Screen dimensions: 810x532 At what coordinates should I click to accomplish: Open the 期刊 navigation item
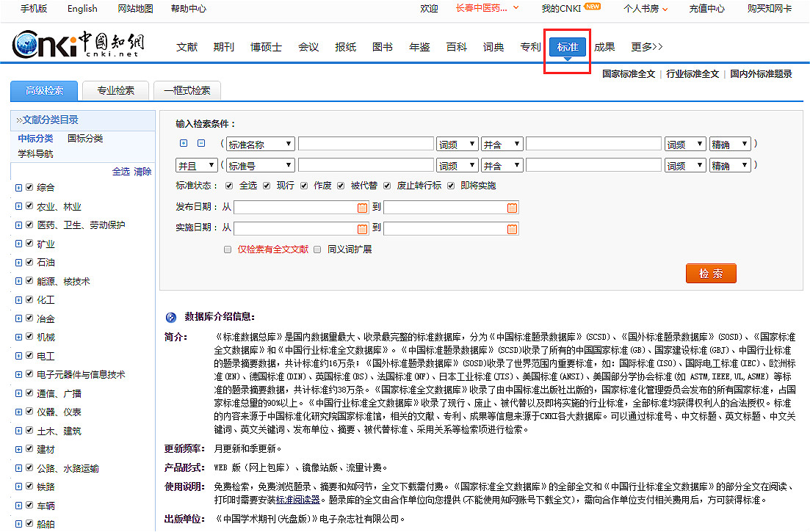coord(224,47)
